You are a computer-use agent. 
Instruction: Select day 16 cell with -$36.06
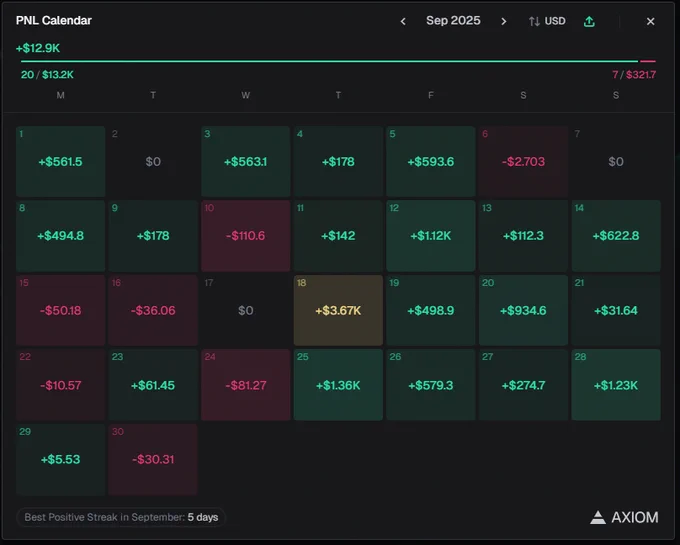pyautogui.click(x=153, y=310)
